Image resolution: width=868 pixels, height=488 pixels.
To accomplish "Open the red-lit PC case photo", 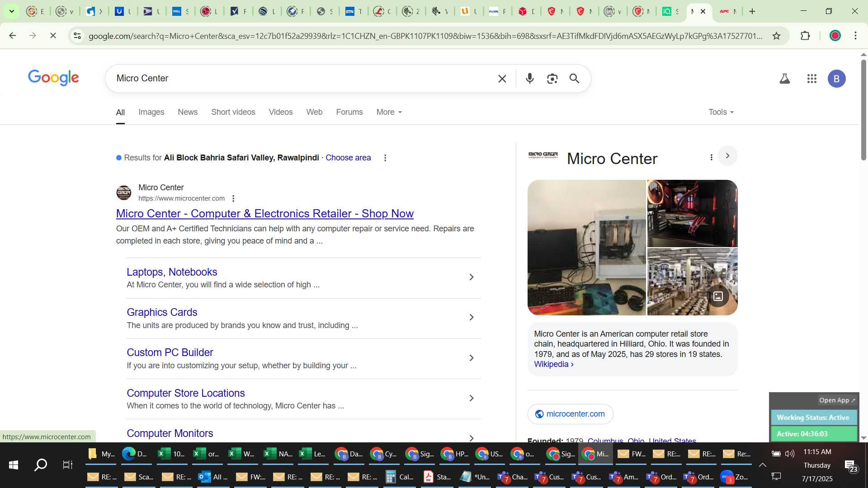I will click(692, 213).
